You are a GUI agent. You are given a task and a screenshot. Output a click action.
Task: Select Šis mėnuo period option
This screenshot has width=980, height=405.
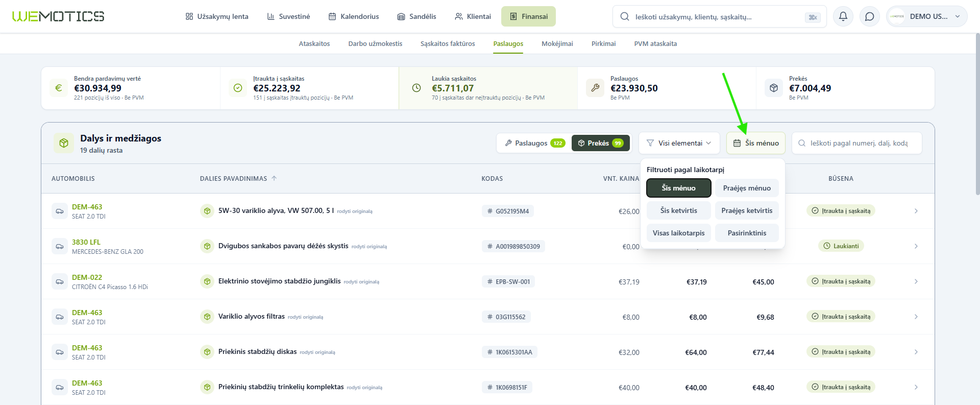point(678,188)
